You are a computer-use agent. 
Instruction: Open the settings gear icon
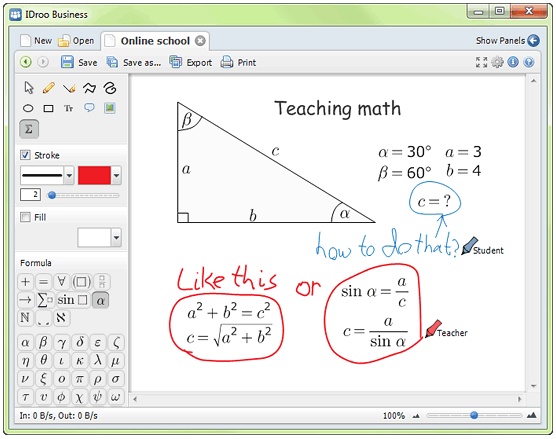[x=497, y=62]
